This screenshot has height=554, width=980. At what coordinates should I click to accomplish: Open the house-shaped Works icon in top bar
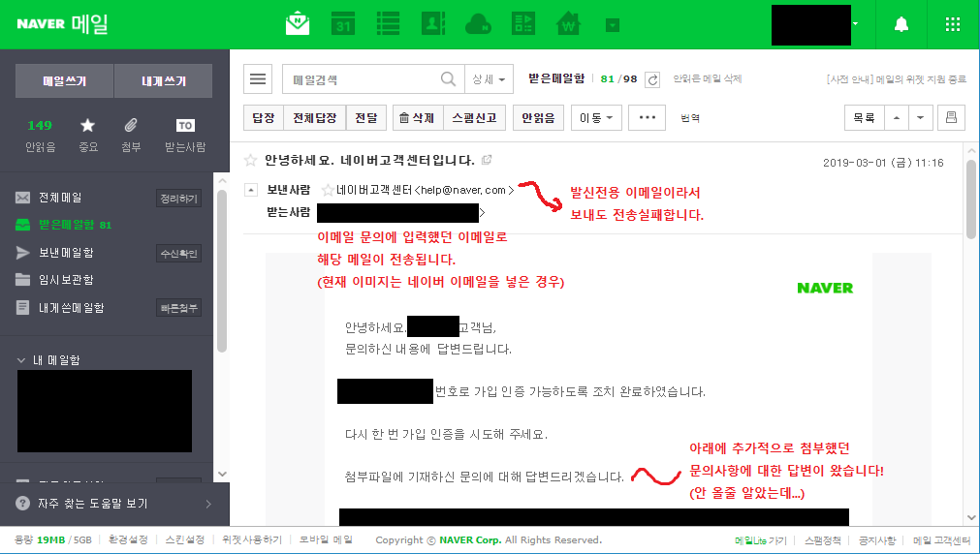568,24
